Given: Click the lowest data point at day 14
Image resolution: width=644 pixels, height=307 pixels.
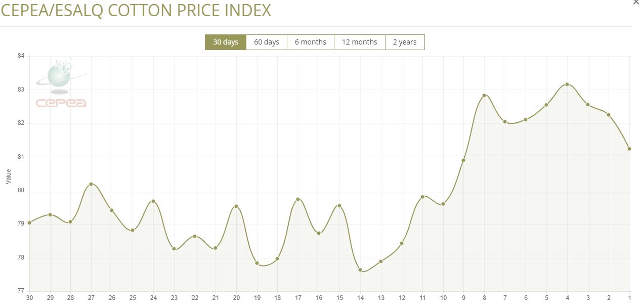Looking at the screenshot, I should coord(360,270).
